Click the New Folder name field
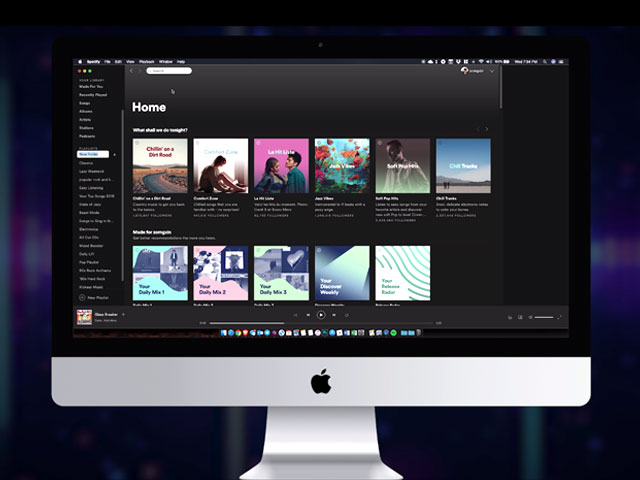The width and height of the screenshot is (640, 480). point(93,154)
